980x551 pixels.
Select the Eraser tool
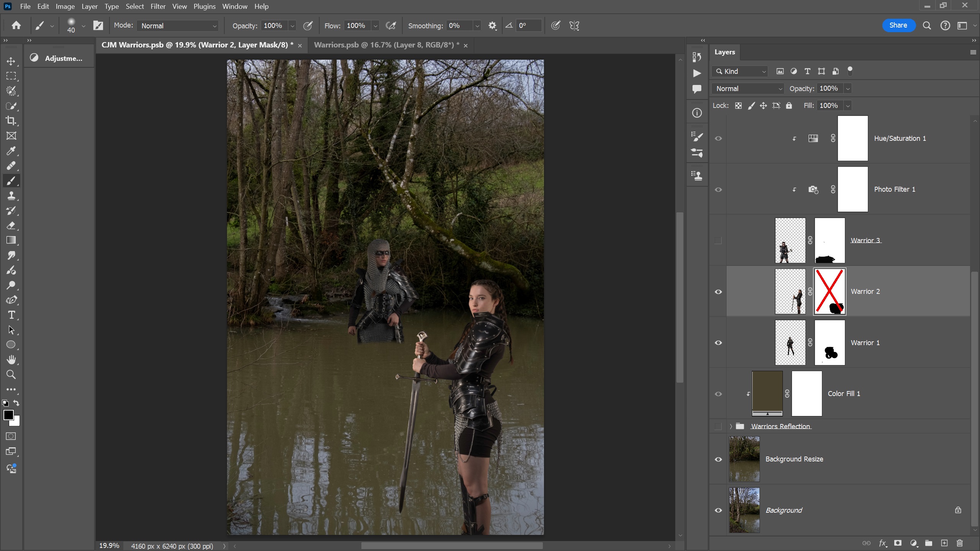tap(11, 226)
